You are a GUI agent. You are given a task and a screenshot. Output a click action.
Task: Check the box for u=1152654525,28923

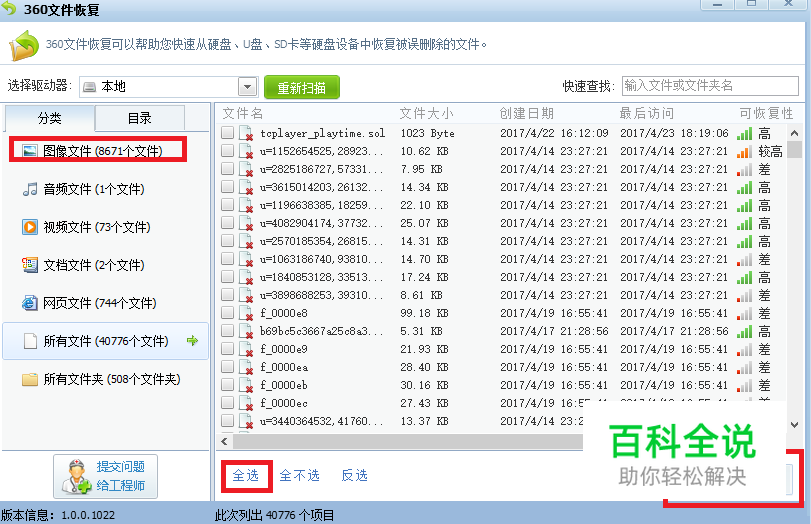pos(227,151)
